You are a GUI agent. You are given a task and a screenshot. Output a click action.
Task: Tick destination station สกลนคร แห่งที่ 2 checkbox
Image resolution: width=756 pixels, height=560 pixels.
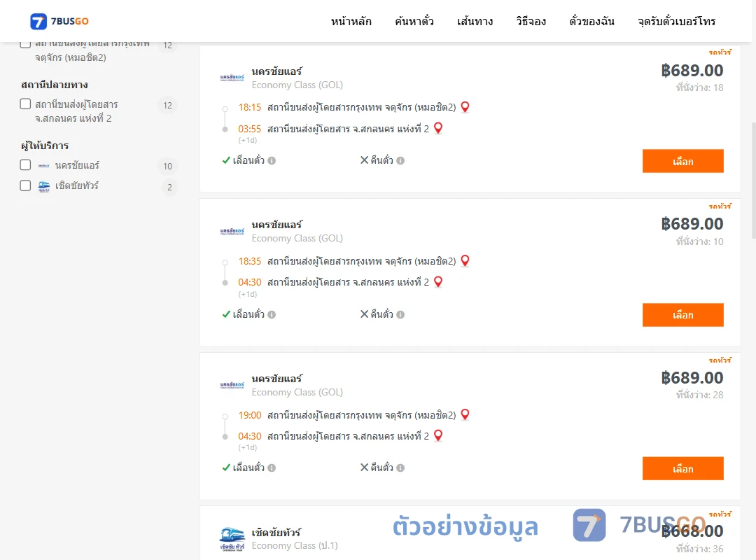26,104
